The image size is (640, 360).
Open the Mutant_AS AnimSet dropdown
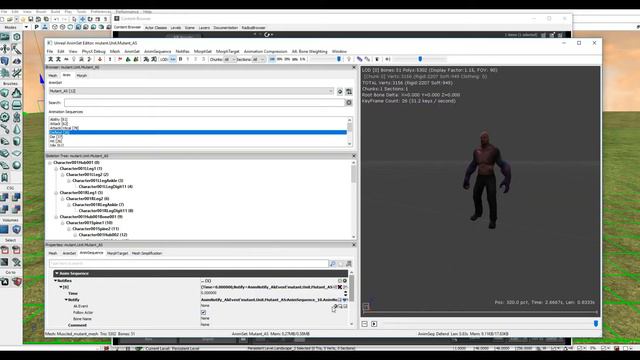click(191, 91)
